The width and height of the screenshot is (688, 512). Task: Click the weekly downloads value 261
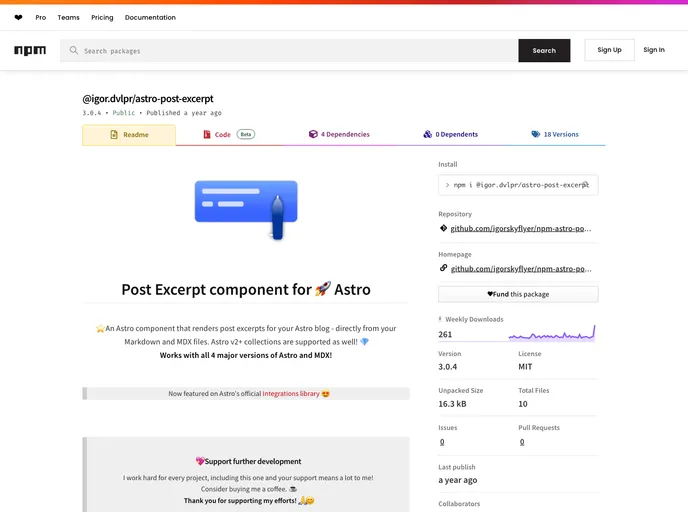(x=445, y=334)
